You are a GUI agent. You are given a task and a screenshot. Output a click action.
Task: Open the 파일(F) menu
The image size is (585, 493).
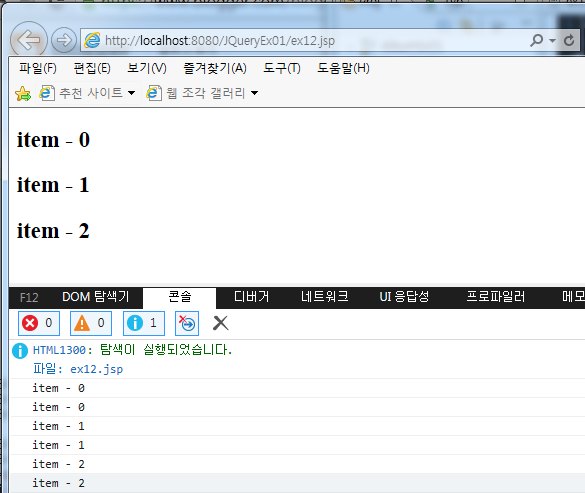point(38,68)
